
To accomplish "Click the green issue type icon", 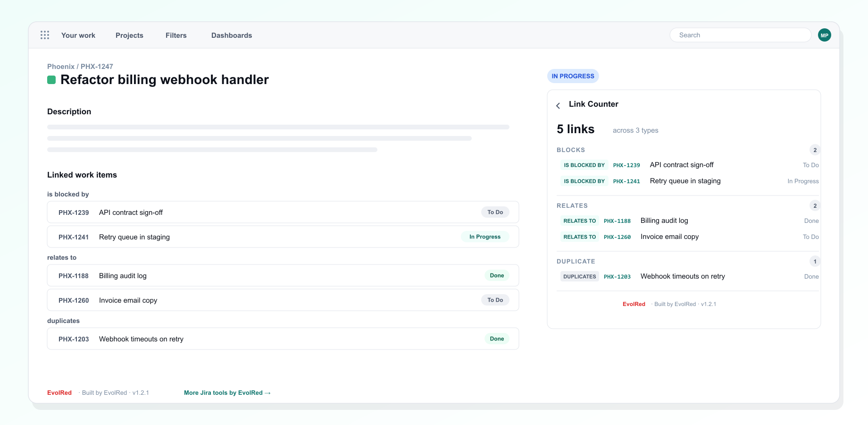I will pos(51,80).
